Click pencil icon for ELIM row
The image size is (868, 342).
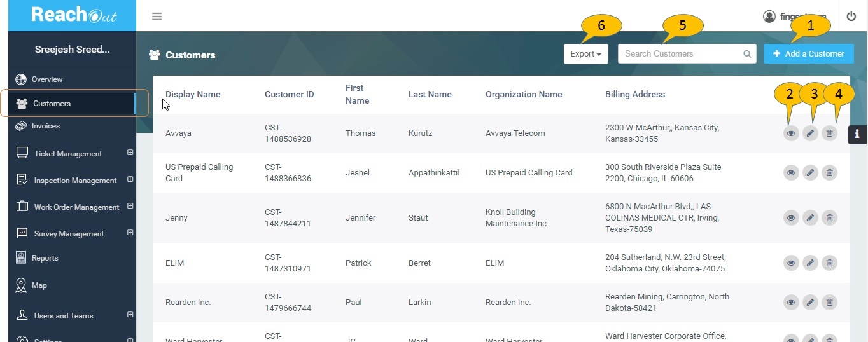pos(810,263)
